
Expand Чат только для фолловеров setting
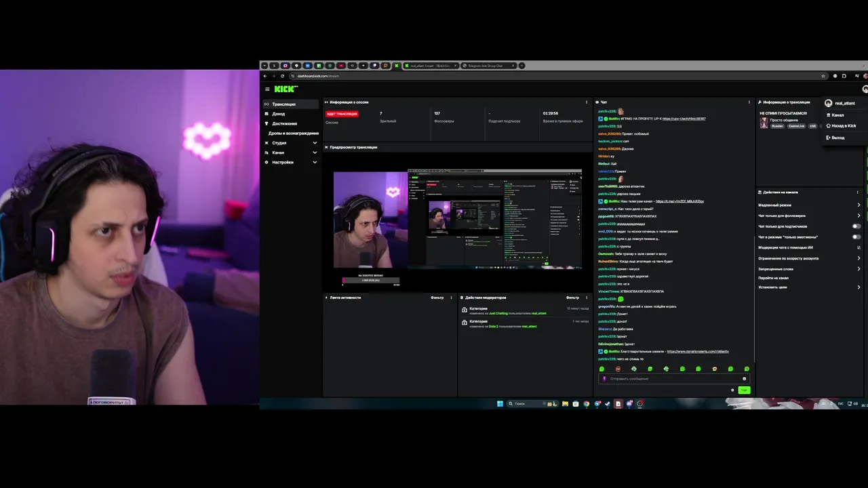(x=809, y=216)
